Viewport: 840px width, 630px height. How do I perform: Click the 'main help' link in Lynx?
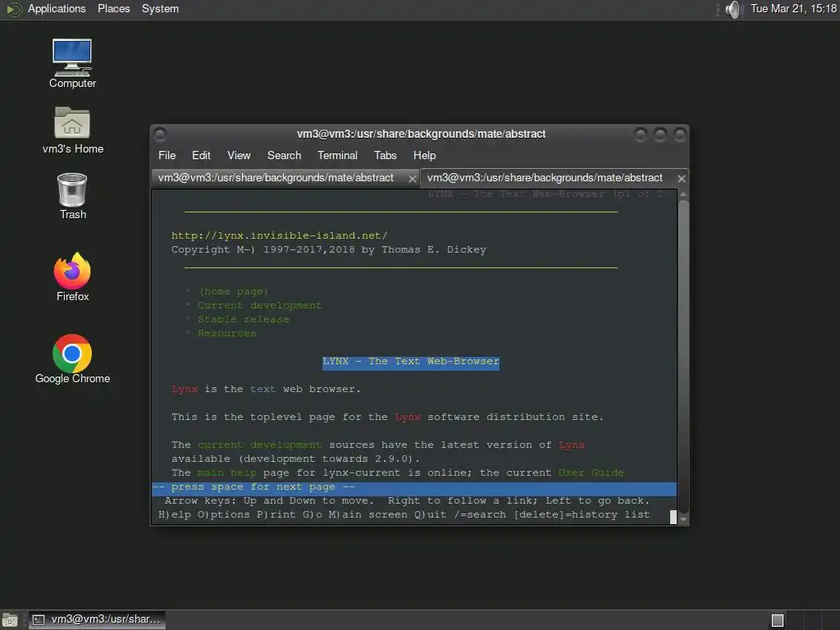(226, 473)
